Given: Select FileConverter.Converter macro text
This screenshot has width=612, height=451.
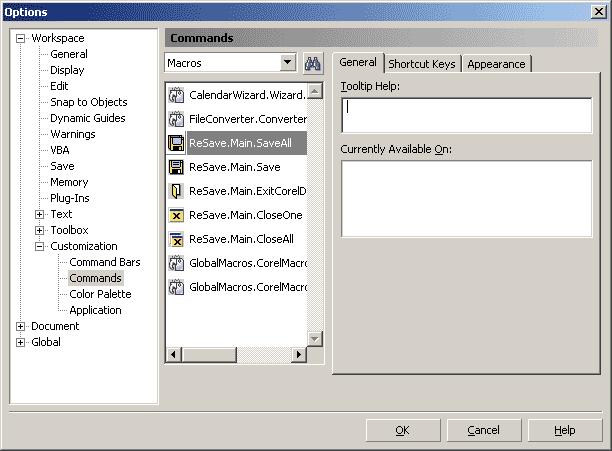Looking at the screenshot, I should click(x=247, y=119).
